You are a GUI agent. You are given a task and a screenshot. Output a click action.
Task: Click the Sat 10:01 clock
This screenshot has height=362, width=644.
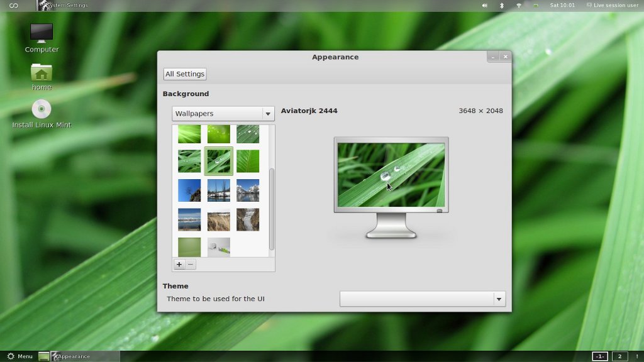(x=562, y=5)
